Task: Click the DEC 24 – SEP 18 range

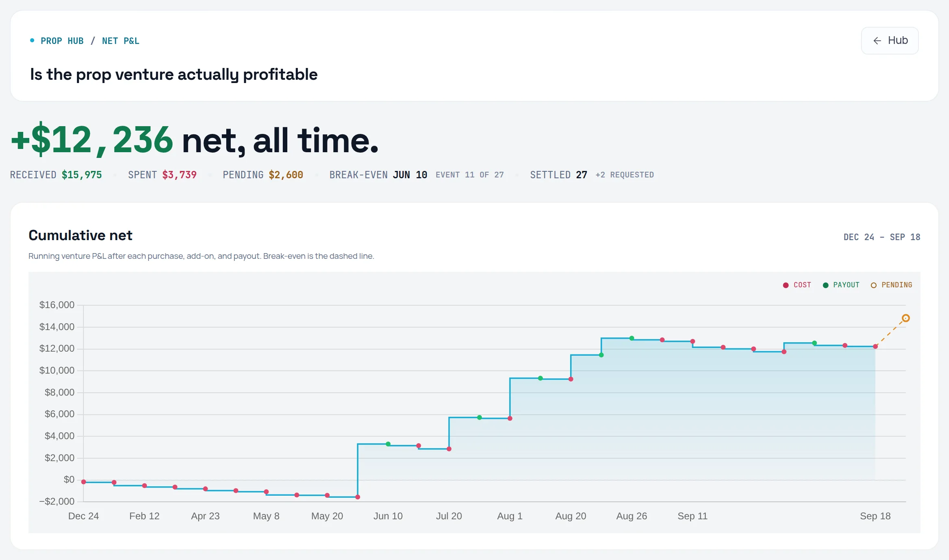Action: (x=882, y=237)
